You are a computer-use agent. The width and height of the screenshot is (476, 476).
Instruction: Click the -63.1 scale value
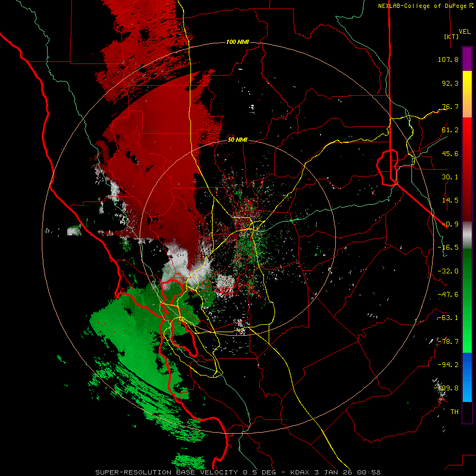(x=448, y=318)
